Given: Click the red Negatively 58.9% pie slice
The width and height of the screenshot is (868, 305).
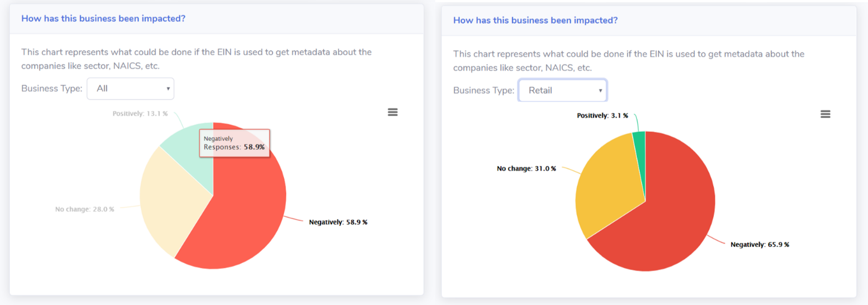Looking at the screenshot, I should [245, 217].
